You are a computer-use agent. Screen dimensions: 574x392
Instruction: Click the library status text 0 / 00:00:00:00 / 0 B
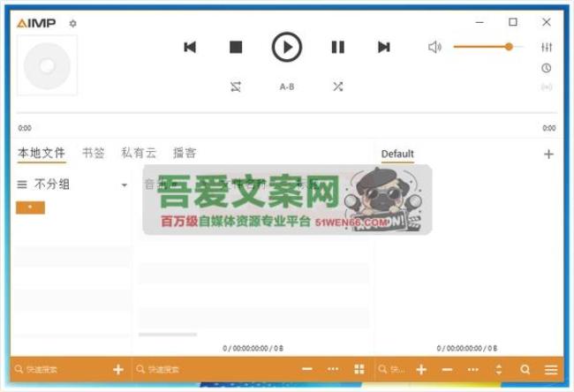253,348
